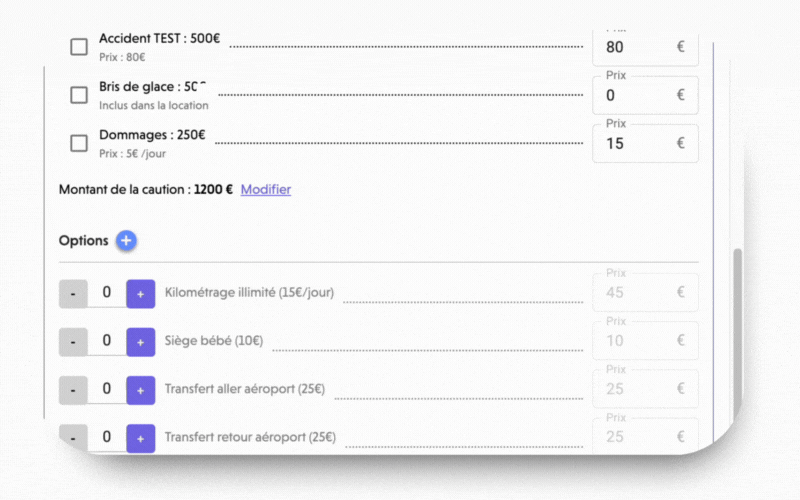Decrease Transfert retour aéroport quantity
Image resolution: width=800 pixels, height=500 pixels.
click(73, 438)
